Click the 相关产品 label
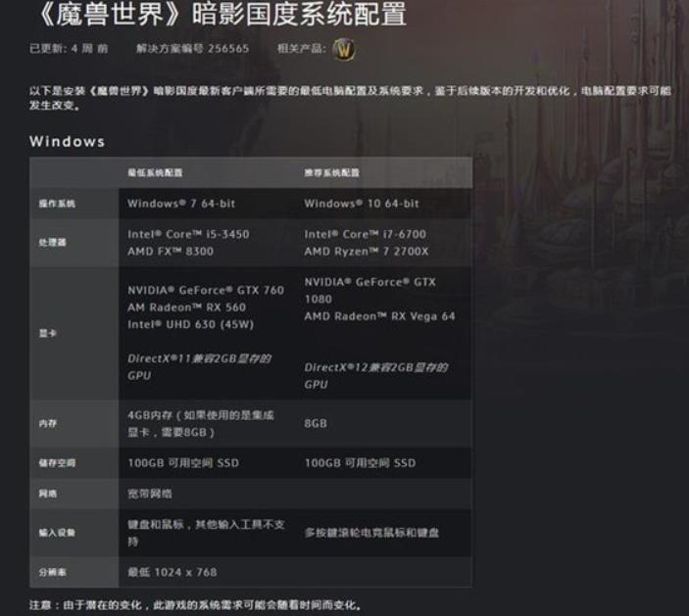The image size is (689, 616). point(302,48)
